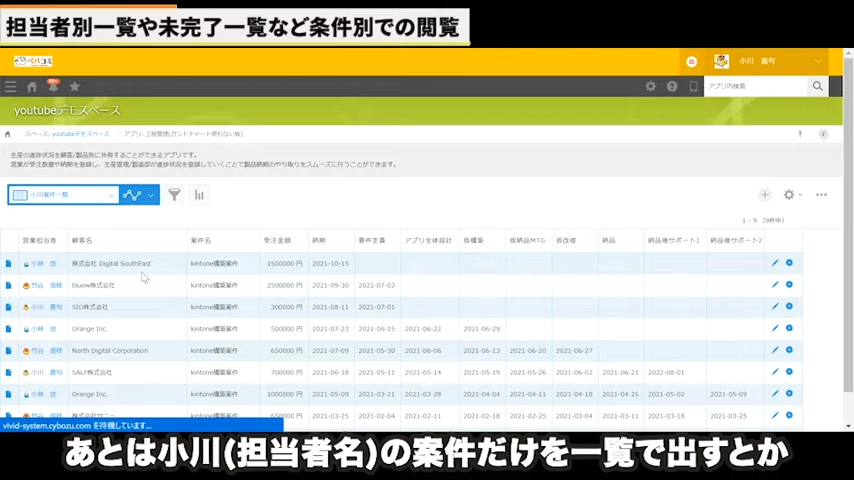The width and height of the screenshot is (854, 480).
Task: Sort by 納期 column header
Action: click(319, 240)
